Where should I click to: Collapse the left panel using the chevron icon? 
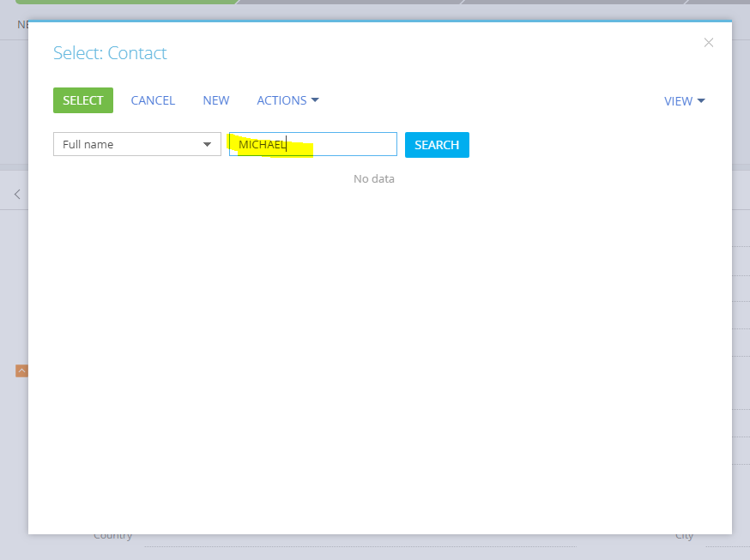(15, 193)
